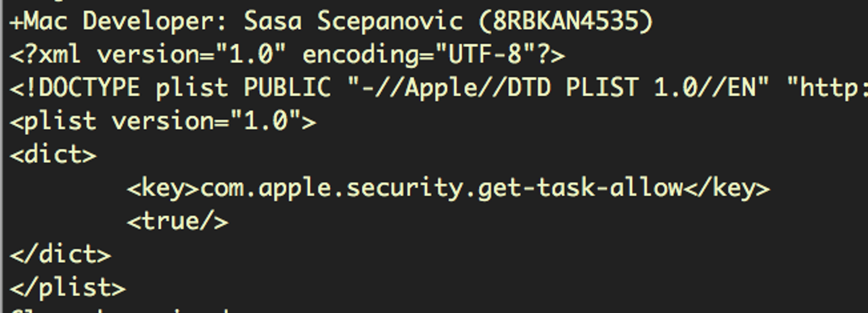Click the "com.apple.security.get-task-allow" entitlement text
The width and height of the screenshot is (868, 313).
coord(441,188)
